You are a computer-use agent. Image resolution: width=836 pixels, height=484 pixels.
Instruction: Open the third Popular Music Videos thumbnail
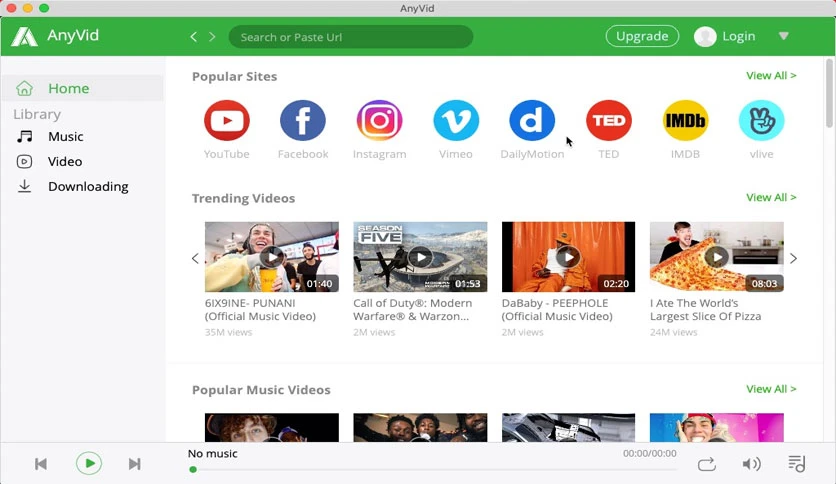click(568, 427)
